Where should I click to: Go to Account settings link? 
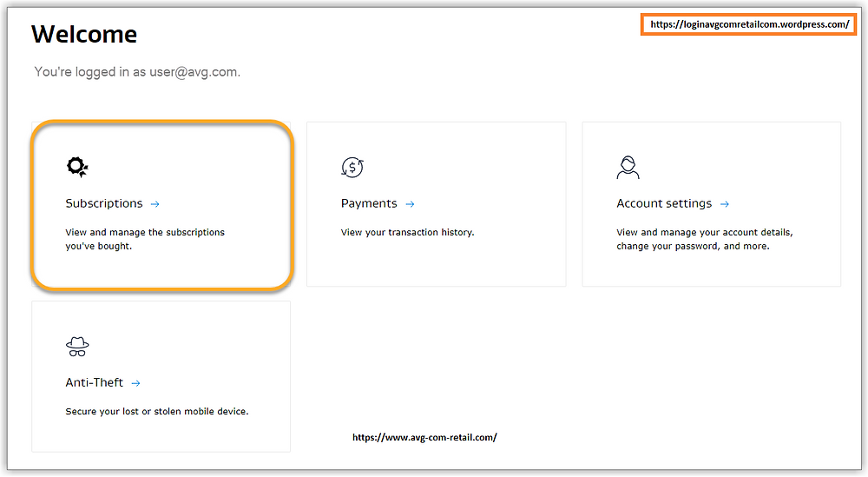point(664,203)
